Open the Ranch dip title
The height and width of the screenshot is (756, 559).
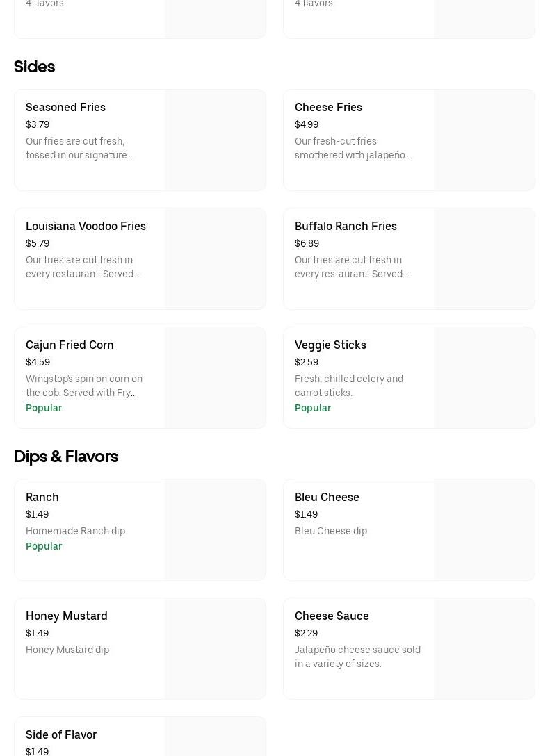[x=42, y=497]
